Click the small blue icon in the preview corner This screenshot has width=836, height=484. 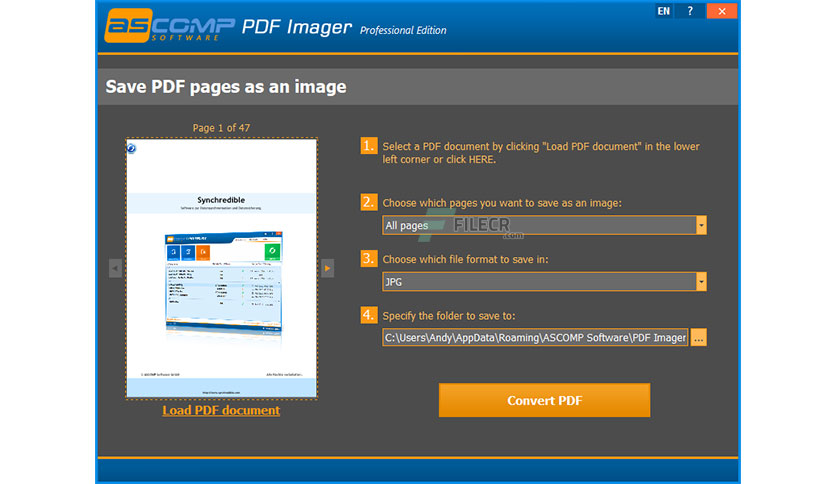click(x=132, y=148)
